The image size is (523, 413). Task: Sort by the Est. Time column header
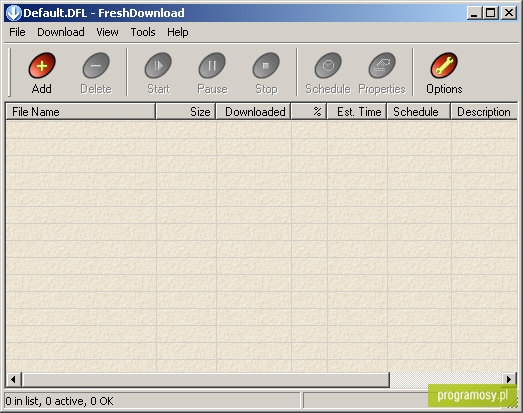(x=357, y=111)
